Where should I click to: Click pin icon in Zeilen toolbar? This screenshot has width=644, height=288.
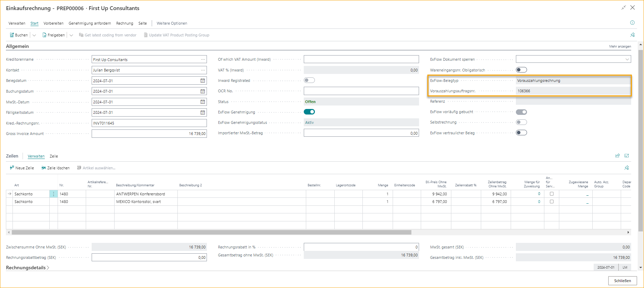627,168
